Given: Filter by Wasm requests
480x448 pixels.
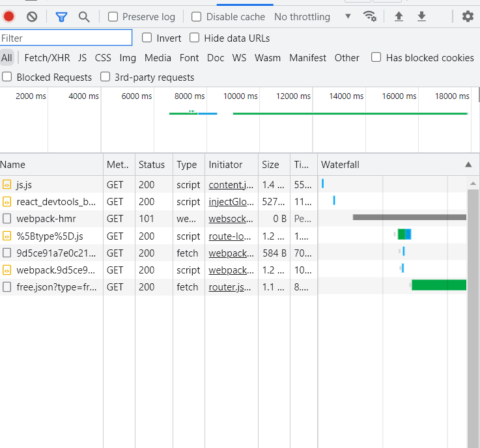Looking at the screenshot, I should pos(268,58).
